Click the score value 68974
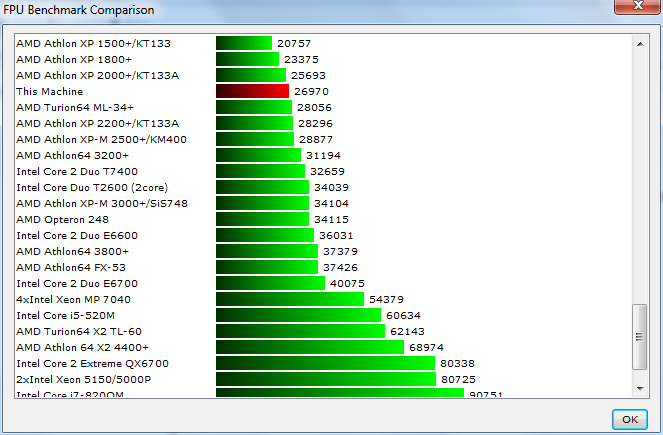The image size is (663, 435). click(427, 347)
